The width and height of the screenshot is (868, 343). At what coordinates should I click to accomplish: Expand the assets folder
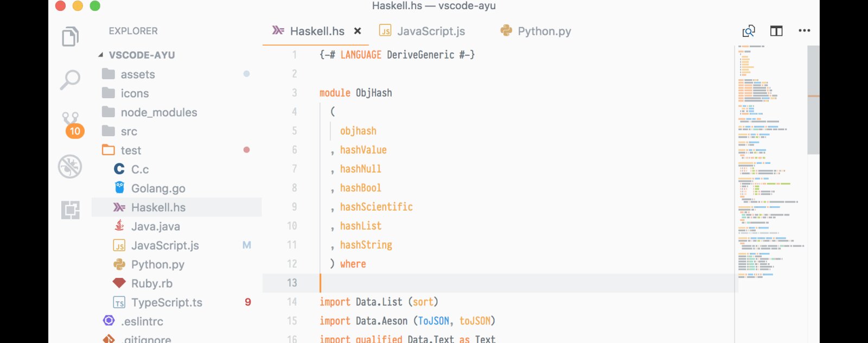tap(177, 74)
